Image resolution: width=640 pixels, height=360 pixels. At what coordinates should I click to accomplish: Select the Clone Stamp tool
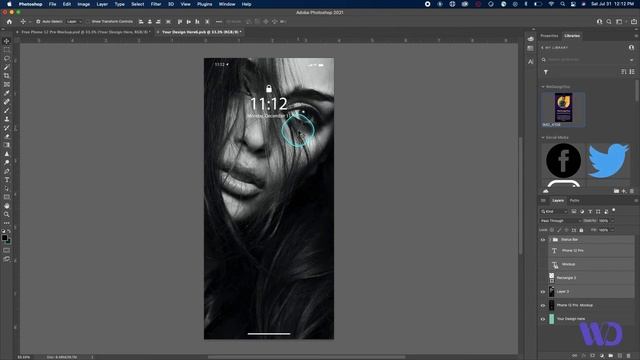[7, 119]
